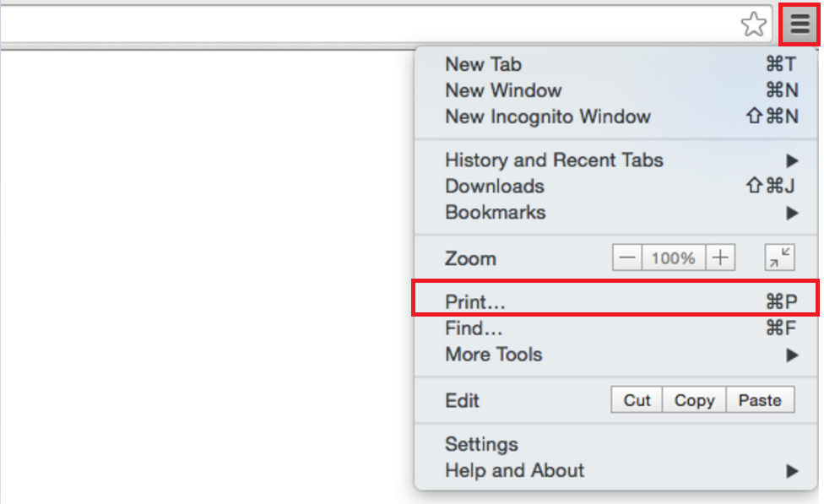Select New Tab

click(483, 64)
